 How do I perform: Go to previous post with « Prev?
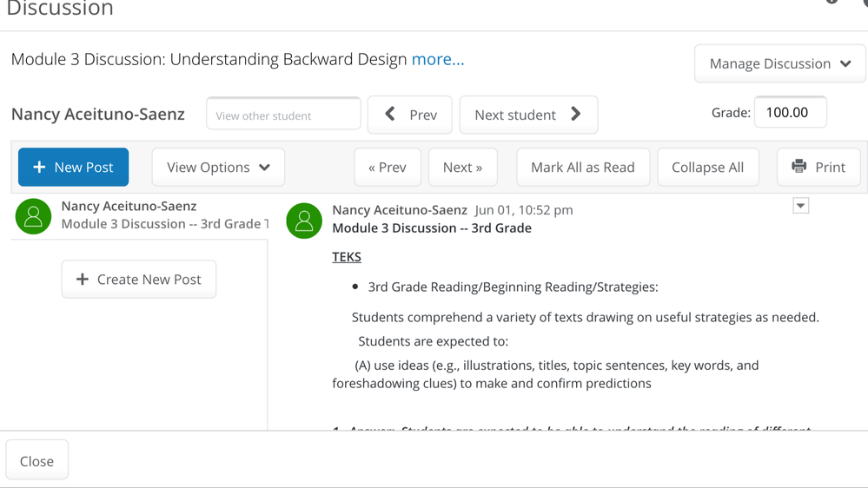pyautogui.click(x=388, y=167)
